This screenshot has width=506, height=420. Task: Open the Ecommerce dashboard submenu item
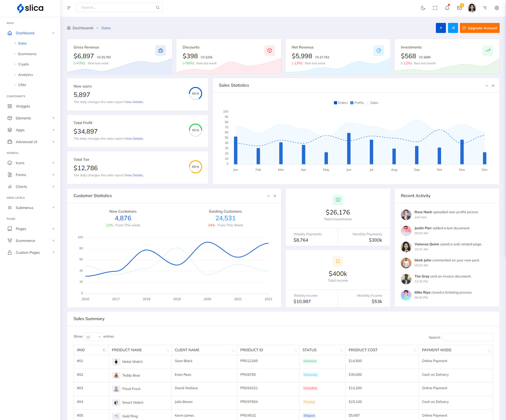[27, 54]
